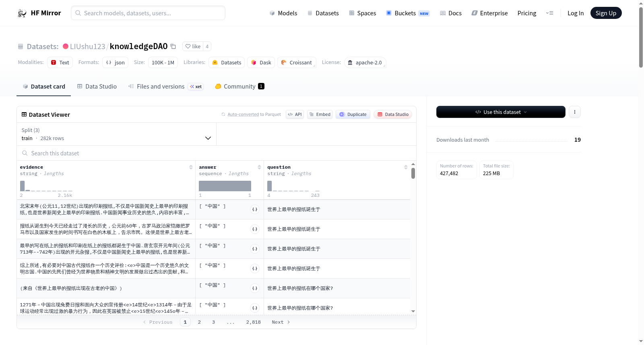
Task: Click Log In
Action: [x=576, y=13]
